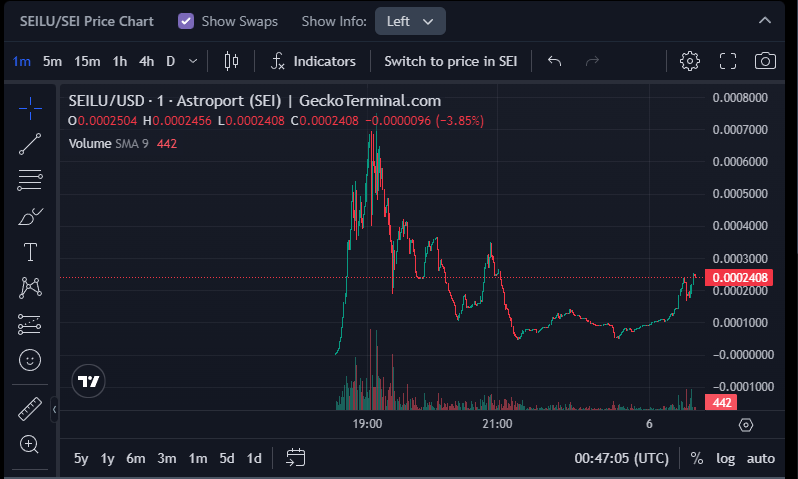Screen dimensions: 798x479
Task: Switch to price in SEI
Action: pos(450,61)
